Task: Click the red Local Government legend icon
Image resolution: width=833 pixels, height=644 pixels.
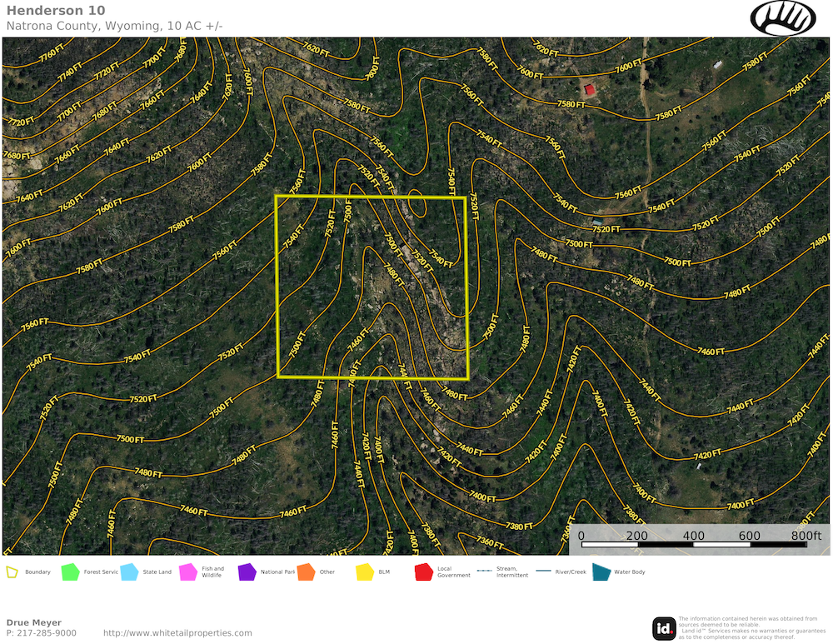Action: (424, 572)
